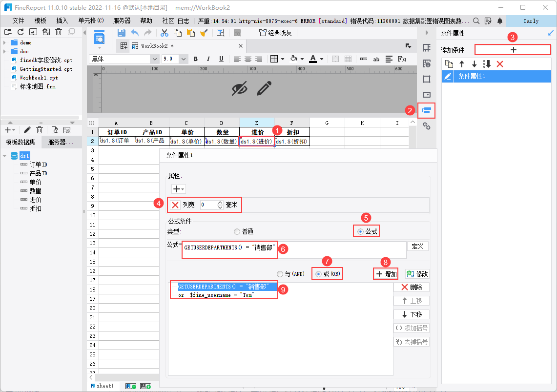Open the font family dropdown
The image size is (557, 392).
[155, 59]
